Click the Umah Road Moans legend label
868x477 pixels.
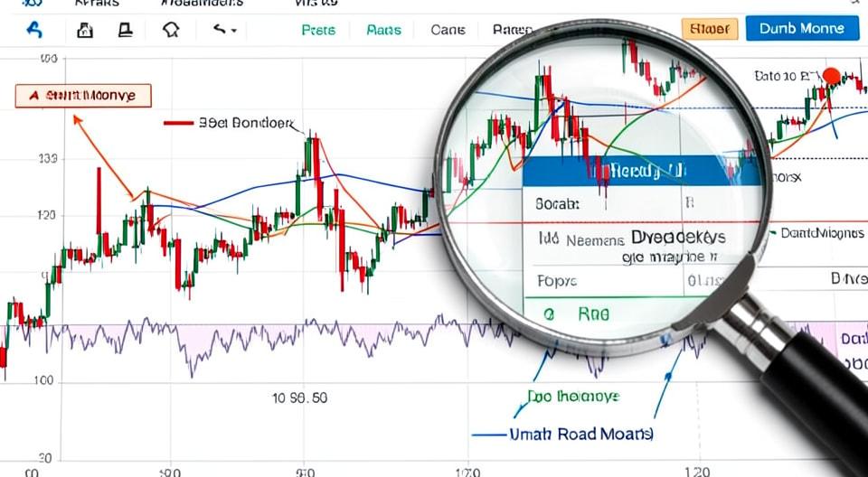[x=580, y=435]
